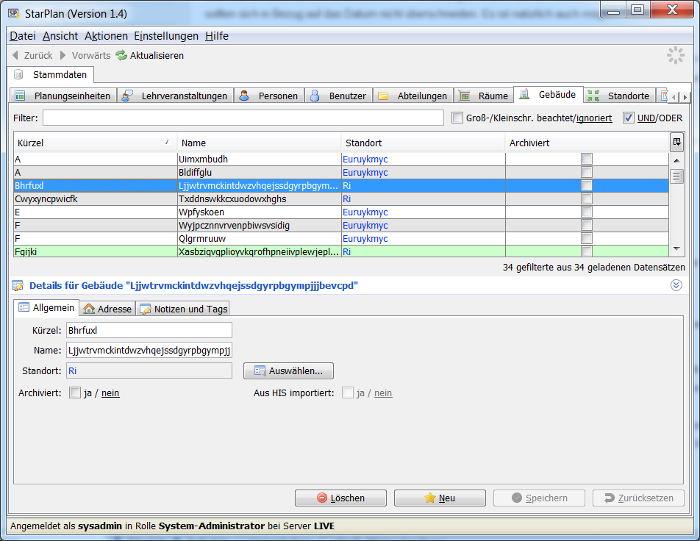Viewport: 700px width, 541px height.
Task: Click the Neu button
Action: [440, 498]
